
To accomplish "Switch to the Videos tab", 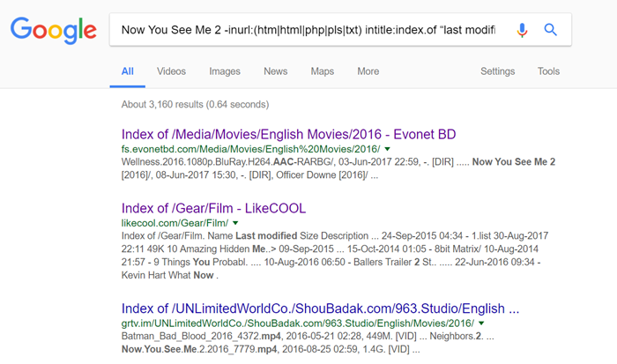I will click(x=171, y=71).
